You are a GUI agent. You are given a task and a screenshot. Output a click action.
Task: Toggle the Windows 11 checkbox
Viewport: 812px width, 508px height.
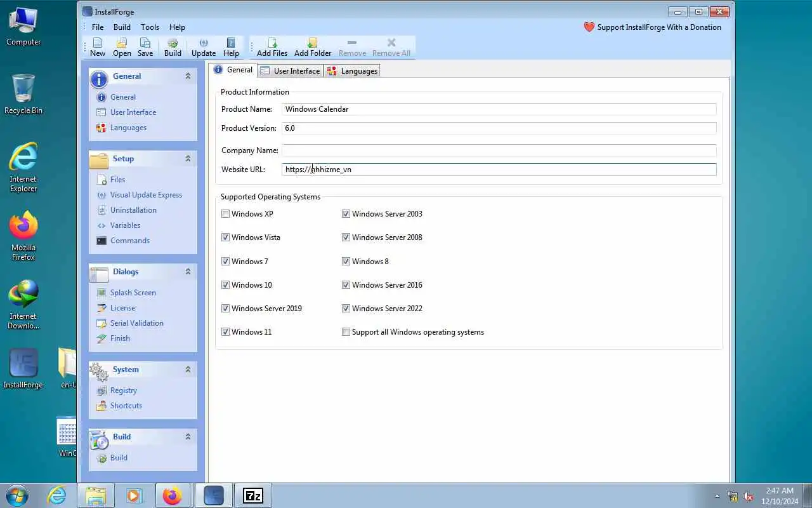coord(225,332)
